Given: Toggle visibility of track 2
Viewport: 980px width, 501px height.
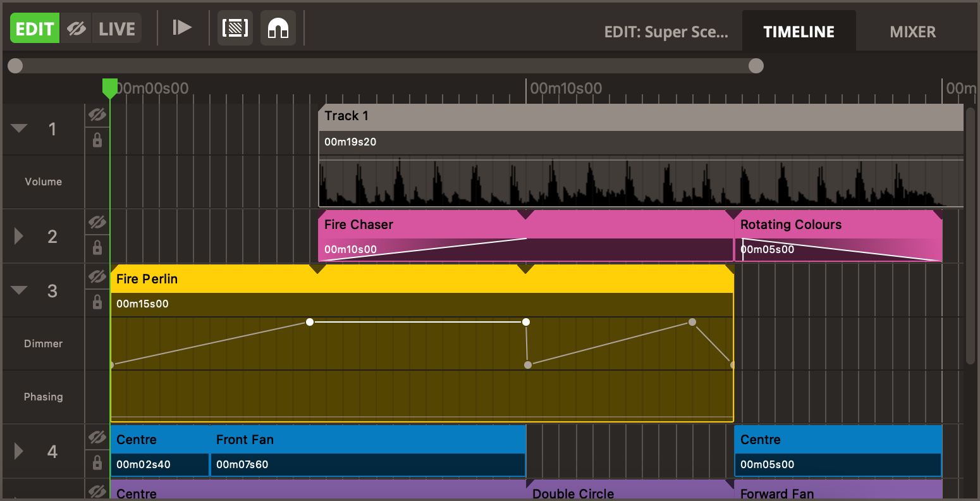Looking at the screenshot, I should pos(97,222).
